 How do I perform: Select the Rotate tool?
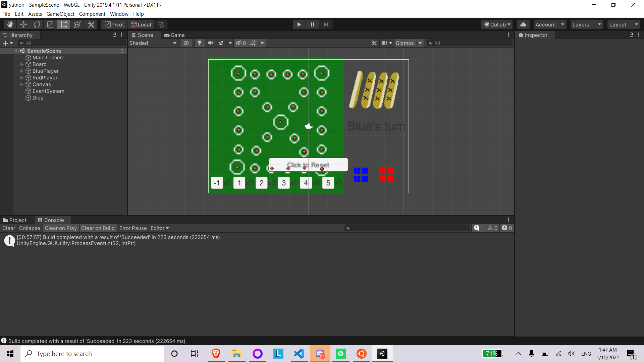(x=37, y=24)
